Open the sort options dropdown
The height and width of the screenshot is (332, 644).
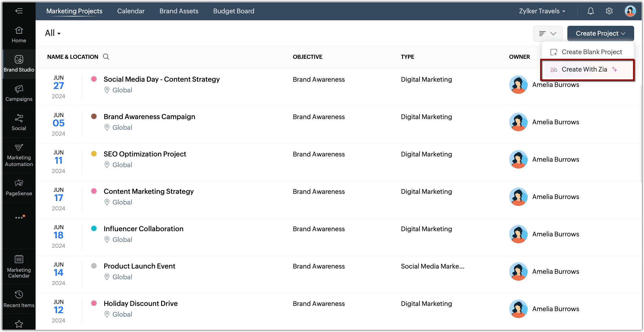[x=548, y=34]
